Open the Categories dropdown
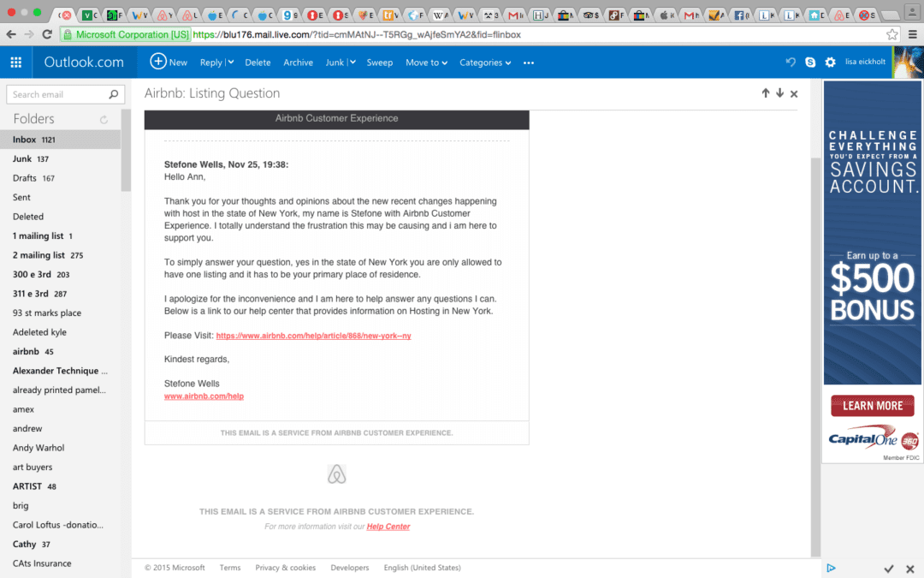This screenshot has height=578, width=924. click(x=485, y=63)
